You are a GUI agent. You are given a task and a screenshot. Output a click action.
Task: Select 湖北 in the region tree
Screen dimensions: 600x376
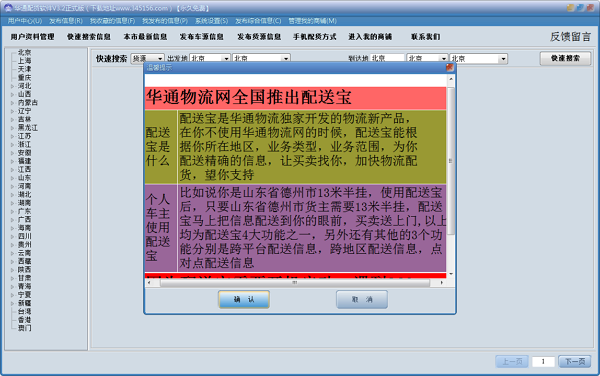point(24,194)
